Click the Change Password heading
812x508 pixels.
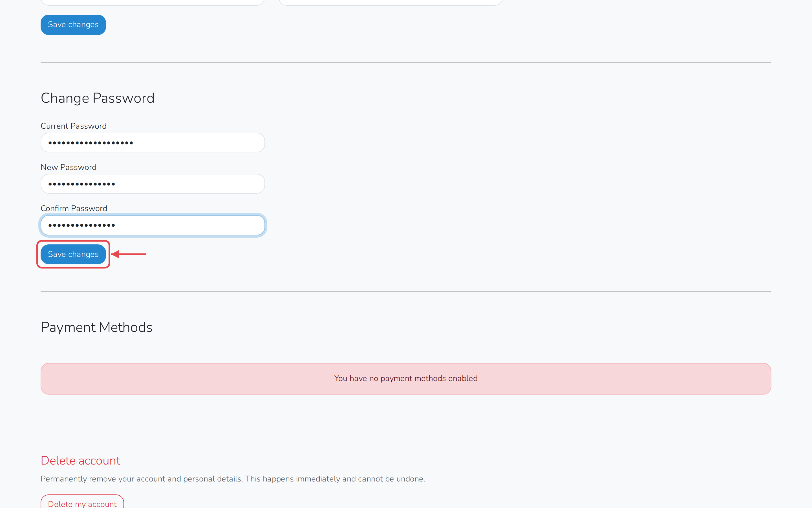pos(97,98)
